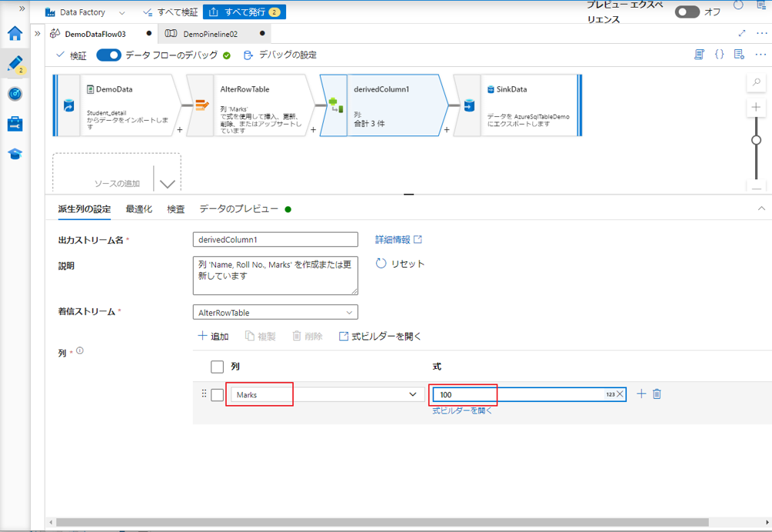772x532 pixels.
Task: Switch to the DemoPineline02 tab
Action: (210, 34)
